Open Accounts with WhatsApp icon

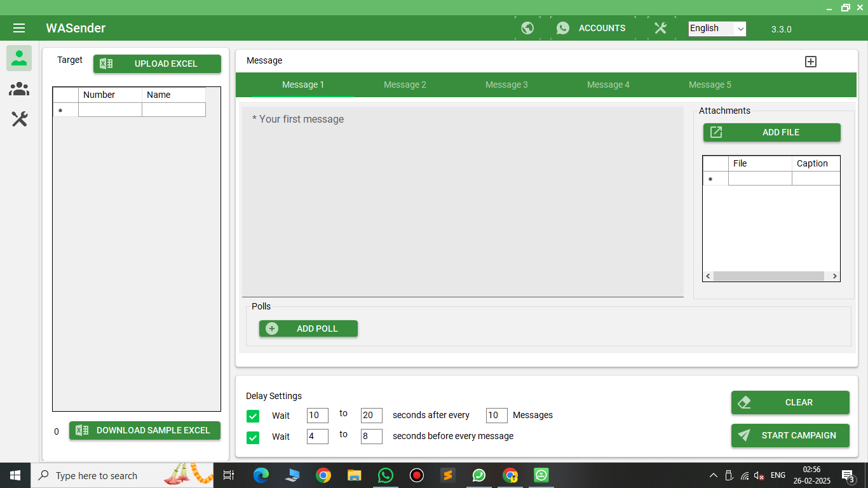coord(592,28)
